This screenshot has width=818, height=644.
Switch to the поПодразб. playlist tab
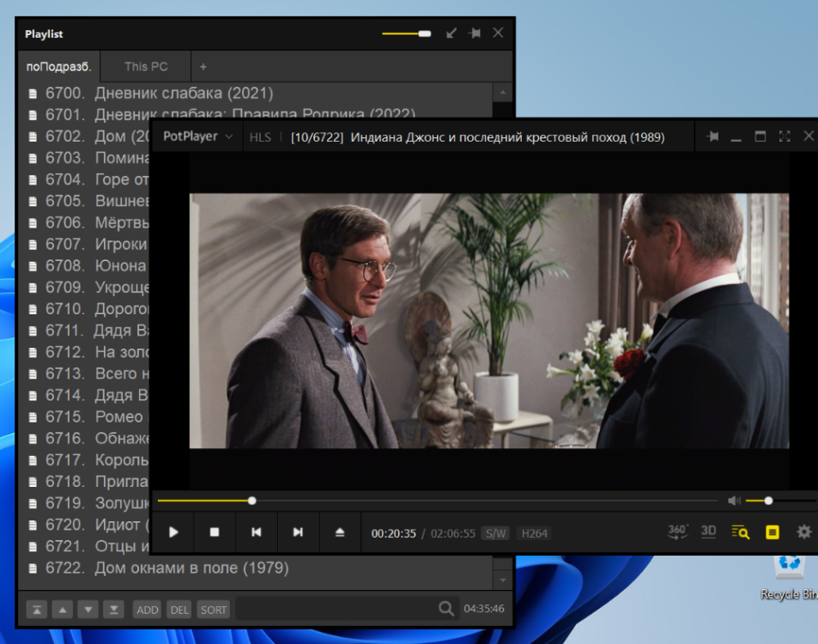coord(59,67)
